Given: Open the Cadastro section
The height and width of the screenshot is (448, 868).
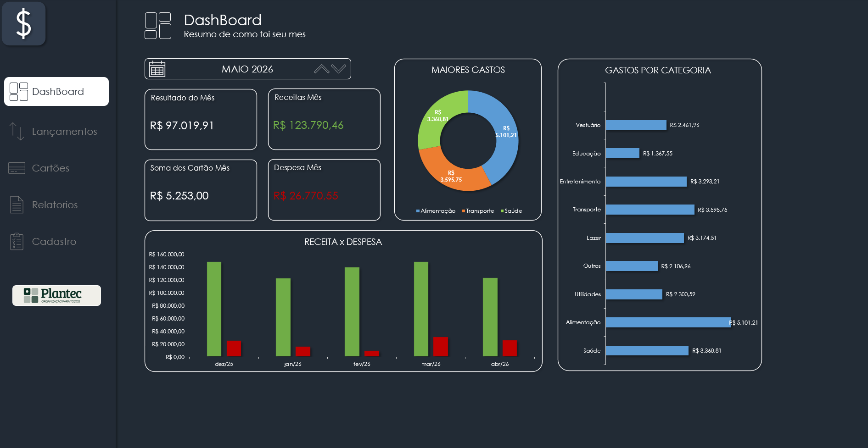Looking at the screenshot, I should click(54, 242).
